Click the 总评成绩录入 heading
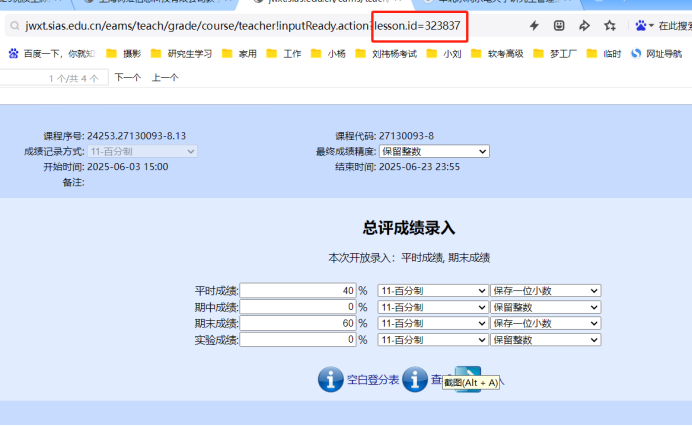 (409, 228)
